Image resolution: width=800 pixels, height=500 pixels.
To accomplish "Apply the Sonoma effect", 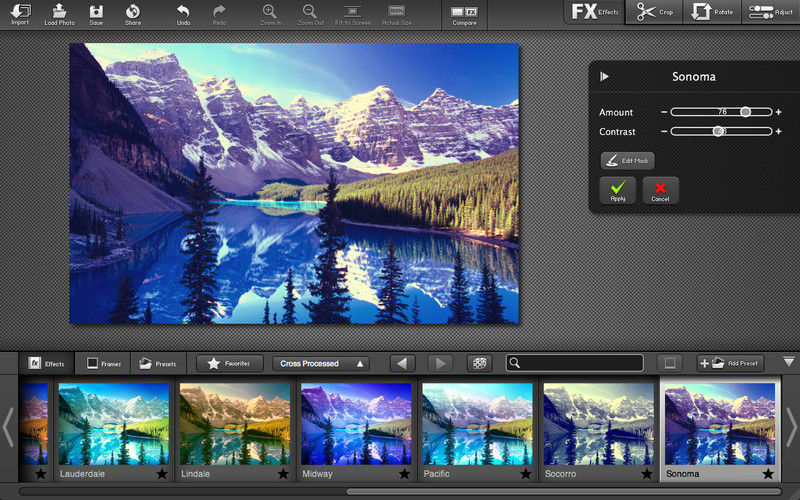I will point(617,190).
